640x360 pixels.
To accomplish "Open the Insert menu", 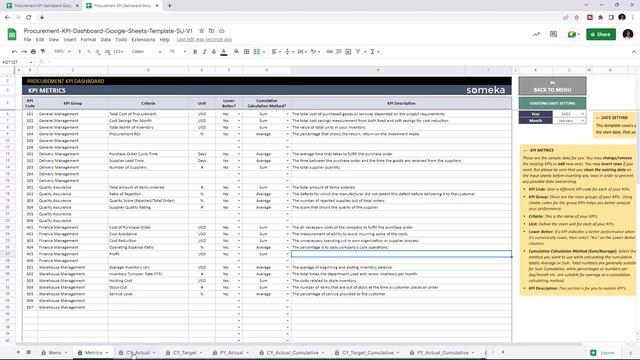I will [x=70, y=40].
